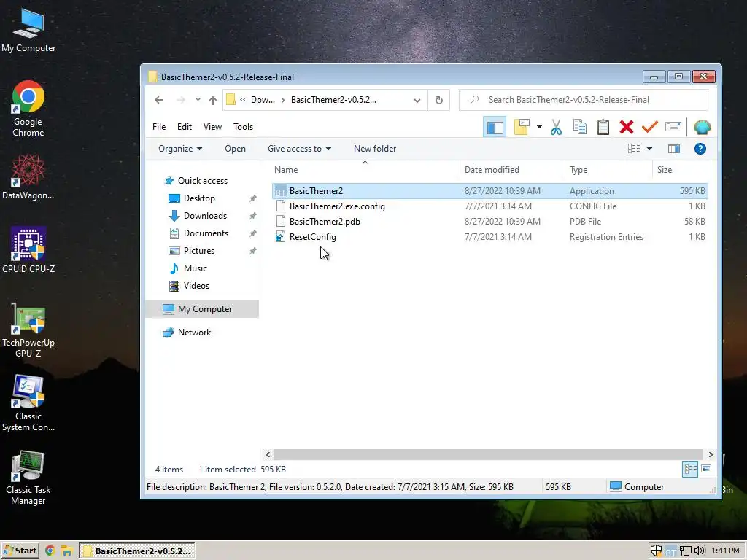This screenshot has width=747, height=560.
Task: Click the Forward navigation arrow
Action: (x=181, y=100)
